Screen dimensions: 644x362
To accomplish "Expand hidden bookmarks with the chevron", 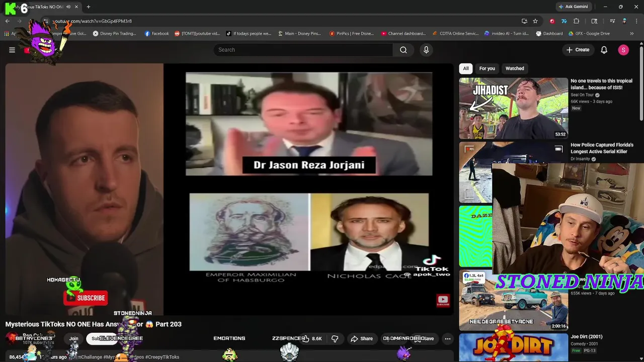I will 632,34.
